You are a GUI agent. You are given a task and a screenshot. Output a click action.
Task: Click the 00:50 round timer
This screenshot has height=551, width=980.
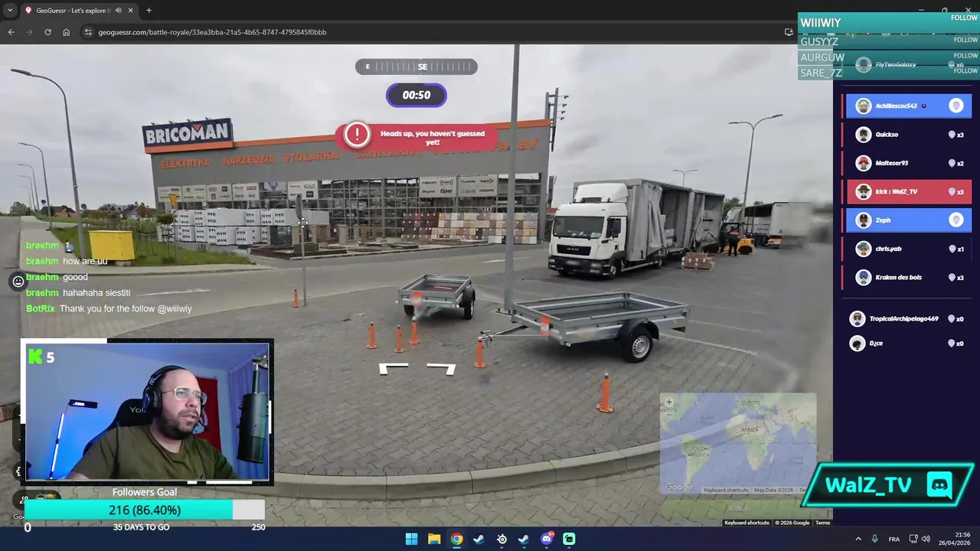416,95
